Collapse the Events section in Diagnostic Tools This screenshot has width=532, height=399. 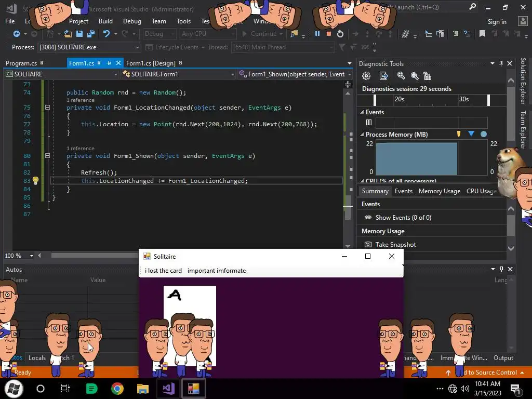362,112
